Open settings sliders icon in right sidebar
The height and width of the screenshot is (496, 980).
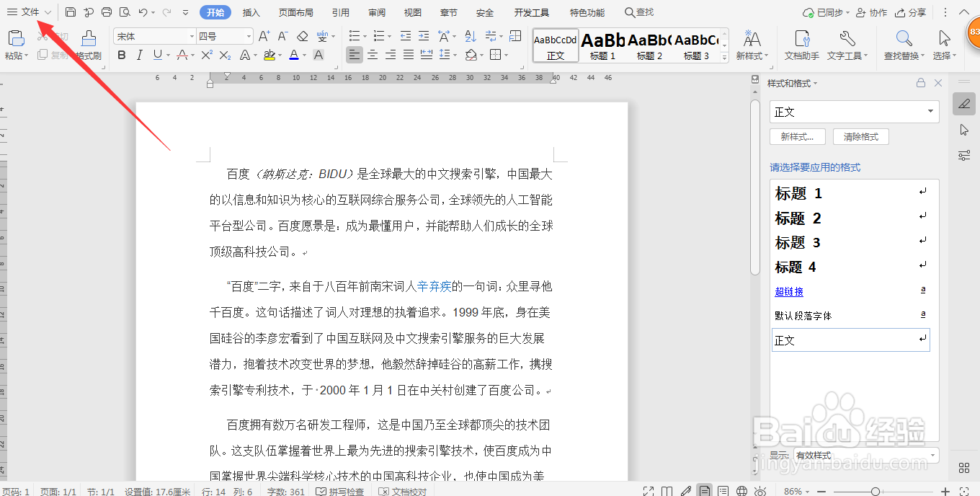(x=964, y=155)
